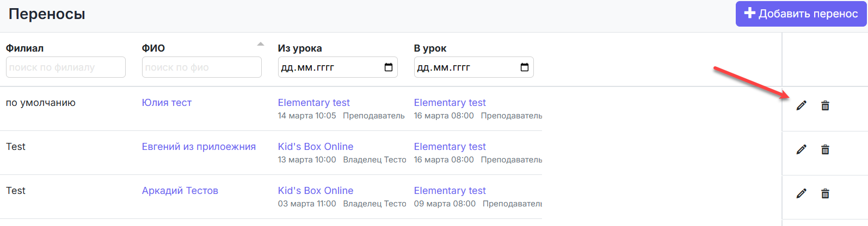Viewport: 868px width, 226px height.
Task: Click the Добавить перенос button
Action: pyautogui.click(x=801, y=14)
